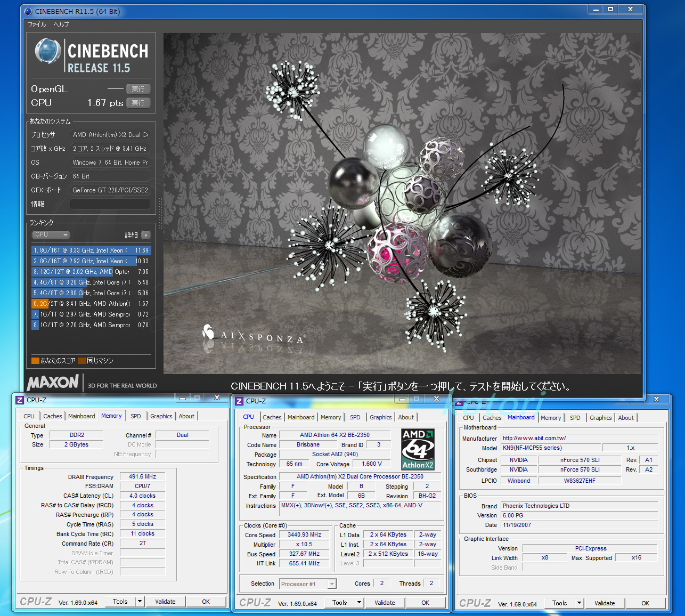Click Tools button in middle CPU-Z window
The image size is (685, 616).
(x=339, y=603)
